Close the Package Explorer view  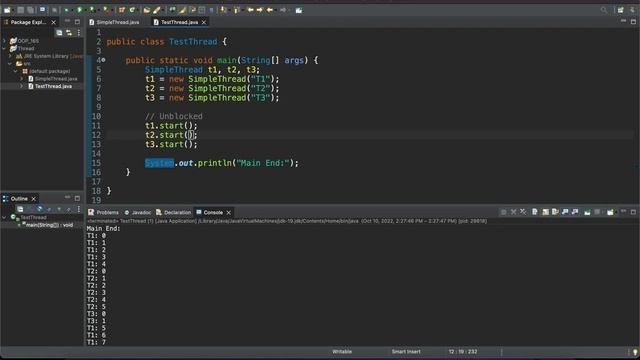pos(53,22)
